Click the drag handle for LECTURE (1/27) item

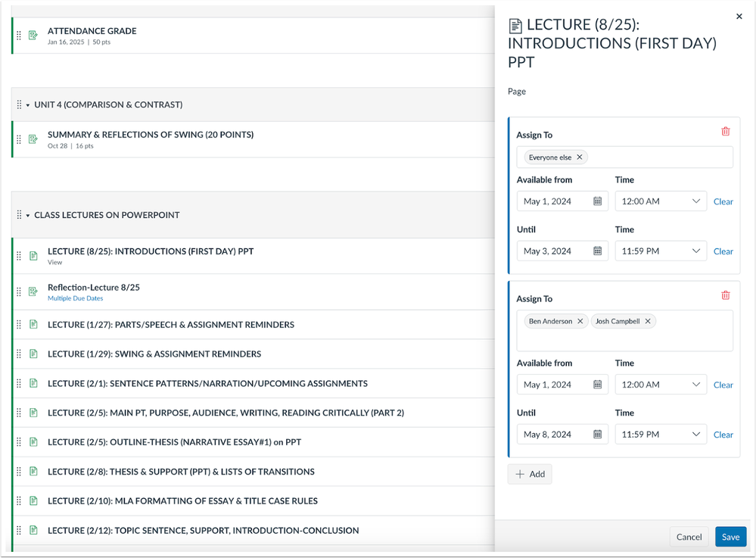pos(19,325)
